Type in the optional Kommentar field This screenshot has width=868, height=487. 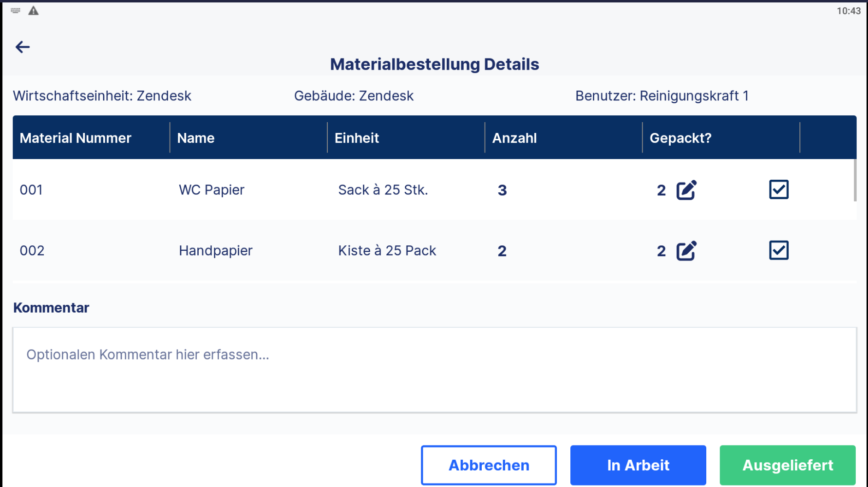tap(434, 370)
